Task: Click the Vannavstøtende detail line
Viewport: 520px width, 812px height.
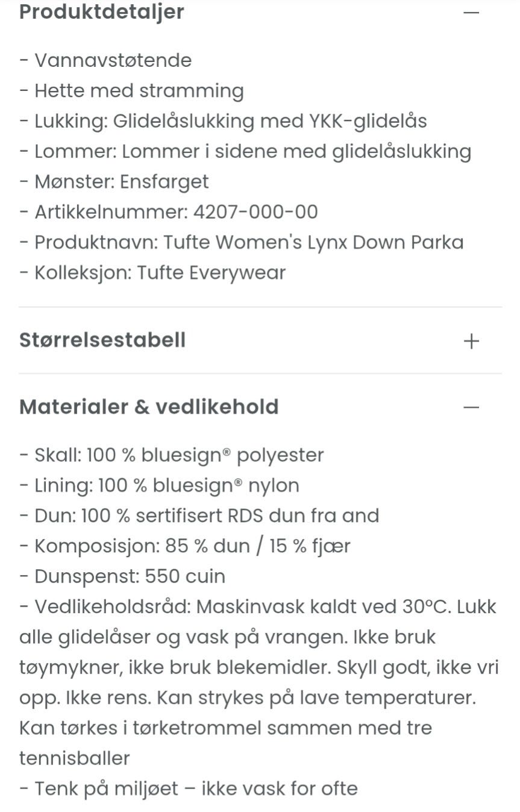Action: 105,60
